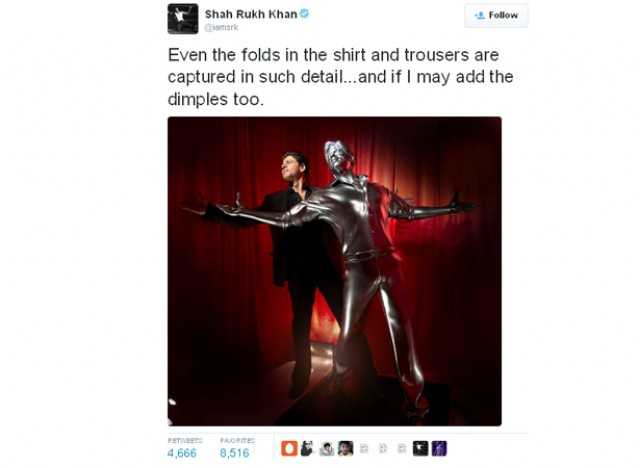Open the third faded placeholder avatar
This screenshot has height=468, width=640.
click(x=402, y=448)
